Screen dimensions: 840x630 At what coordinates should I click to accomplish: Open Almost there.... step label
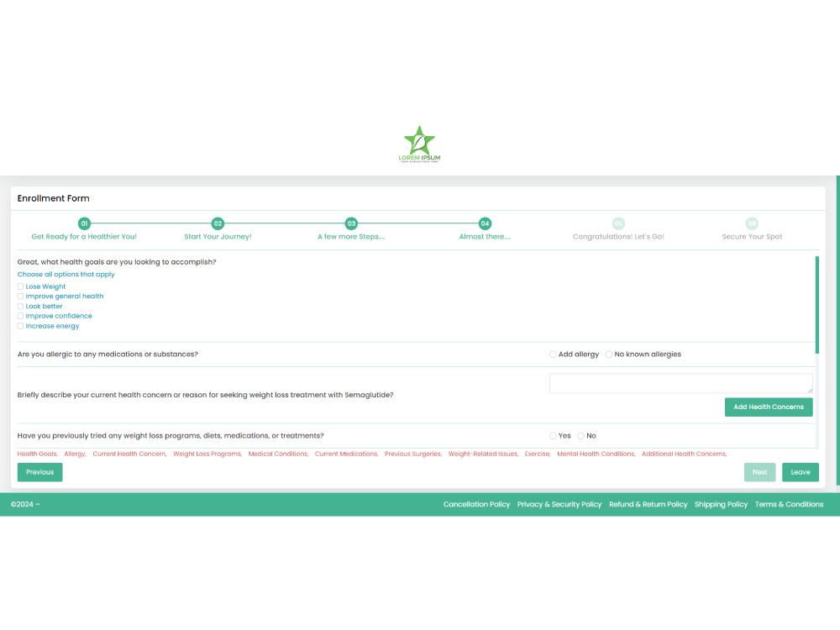(x=485, y=236)
